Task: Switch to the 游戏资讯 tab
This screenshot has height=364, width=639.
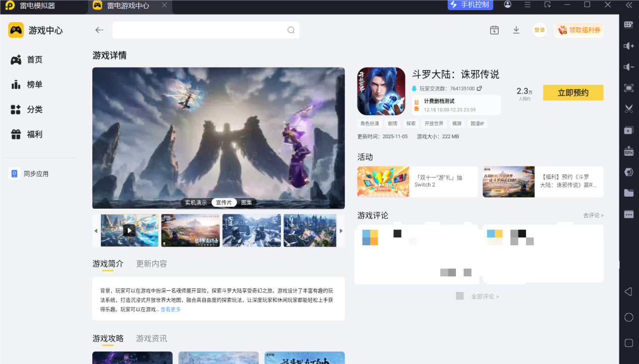Action: point(151,338)
